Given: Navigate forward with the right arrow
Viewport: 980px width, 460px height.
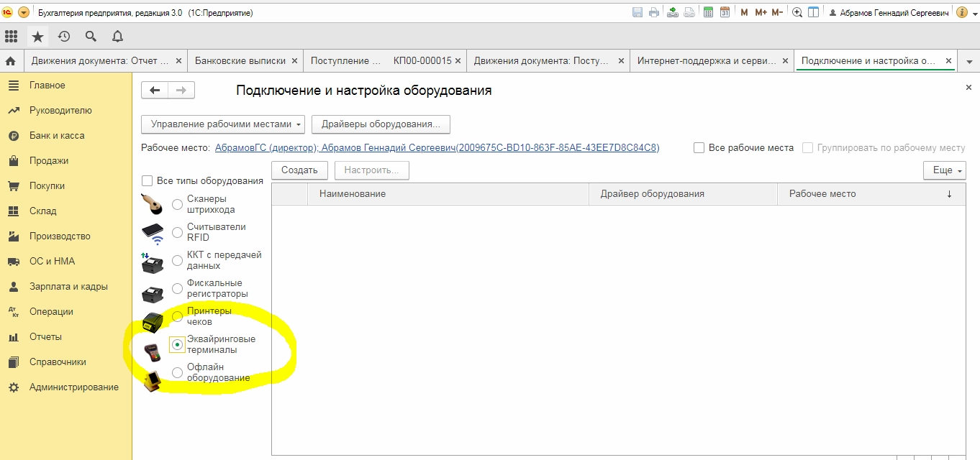Looking at the screenshot, I should coord(181,90).
